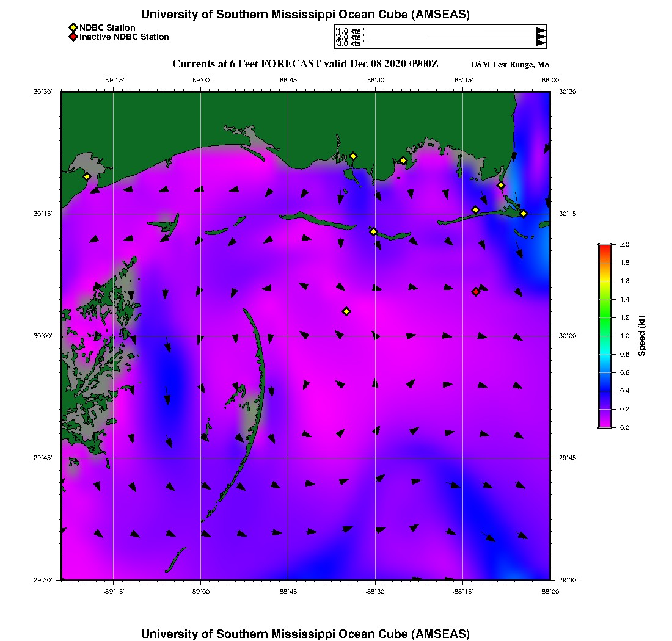Click the 2.0 kts label in arrow legend
672x641 pixels.
click(x=350, y=37)
